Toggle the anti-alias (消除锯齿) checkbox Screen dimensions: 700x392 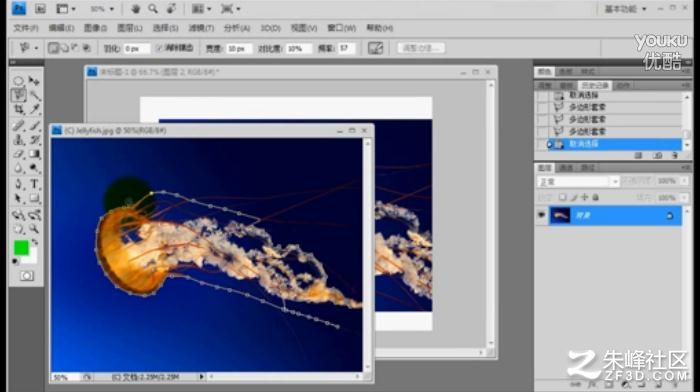pos(159,48)
